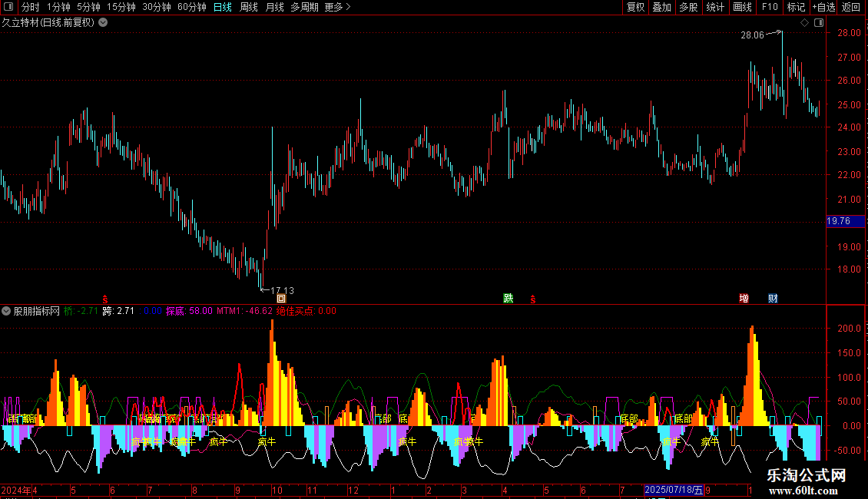868x499 pixels.
Task: Click the 200.0 indicator axis label
Action: click(849, 329)
